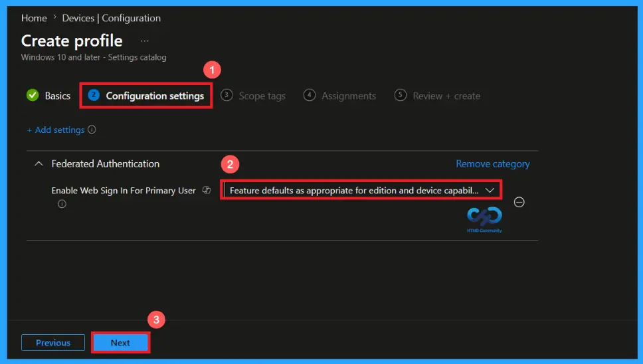Image resolution: width=643 pixels, height=364 pixels.
Task: Click the info icon next to Add settings
Action: click(x=92, y=130)
